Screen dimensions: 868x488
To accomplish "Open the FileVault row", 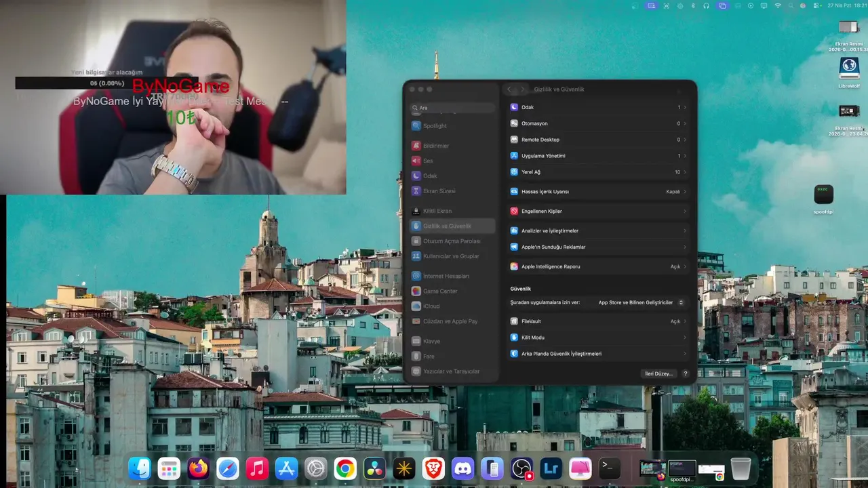I will (x=598, y=321).
